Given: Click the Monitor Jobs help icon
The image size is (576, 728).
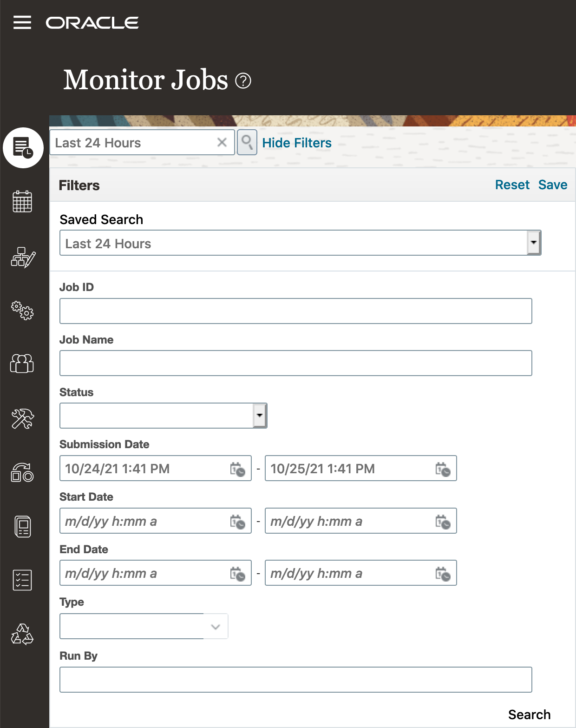Looking at the screenshot, I should (243, 81).
